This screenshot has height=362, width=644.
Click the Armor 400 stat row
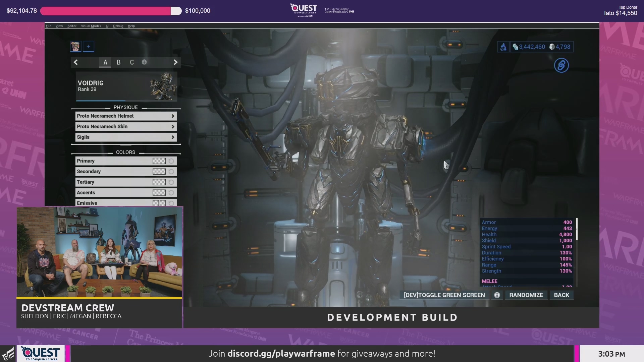coord(527,222)
